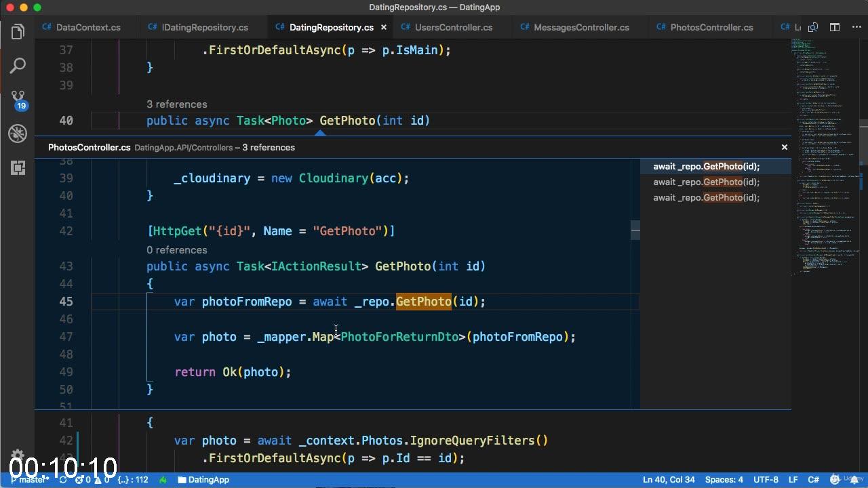Screen dimensions: 868x488
Task: Select the DatingRepository.cs tab
Action: [331, 28]
